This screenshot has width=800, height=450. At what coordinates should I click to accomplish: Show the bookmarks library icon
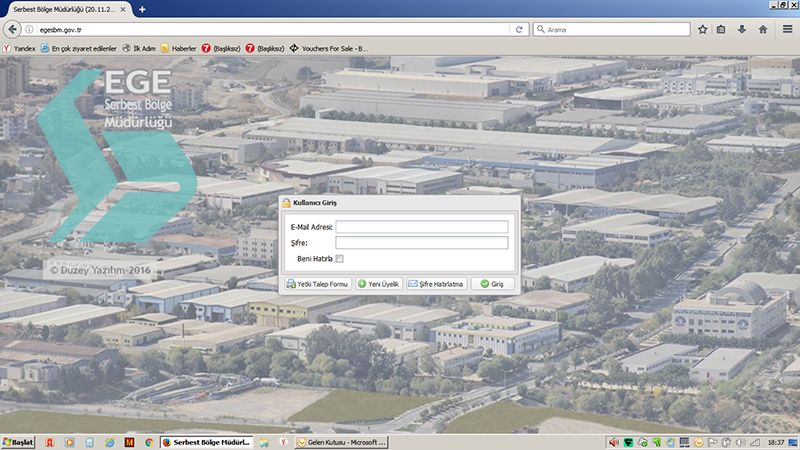722,29
